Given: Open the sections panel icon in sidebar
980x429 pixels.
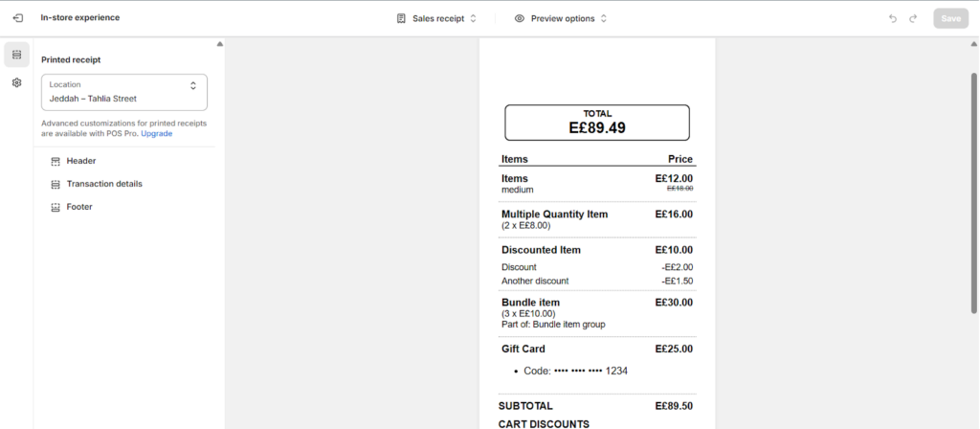Looking at the screenshot, I should [x=17, y=56].
